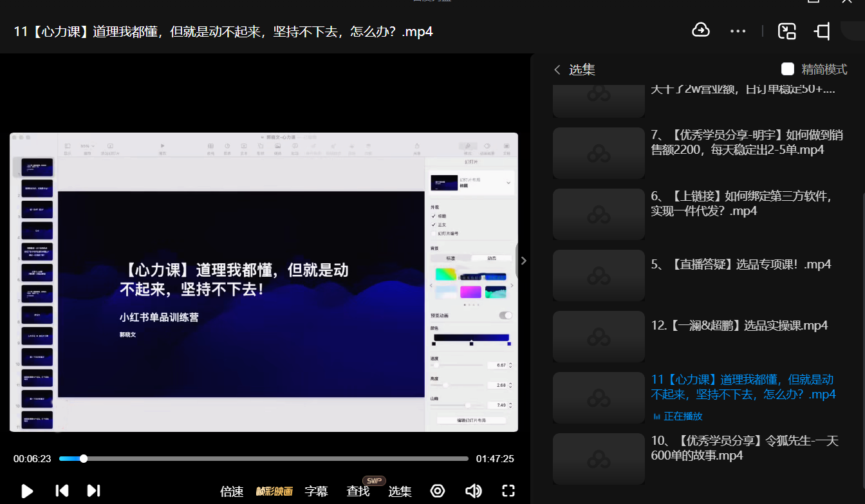Viewport: 865px width, 504px height.
Task: Go back using the 选集 chevron
Action: [x=557, y=70]
